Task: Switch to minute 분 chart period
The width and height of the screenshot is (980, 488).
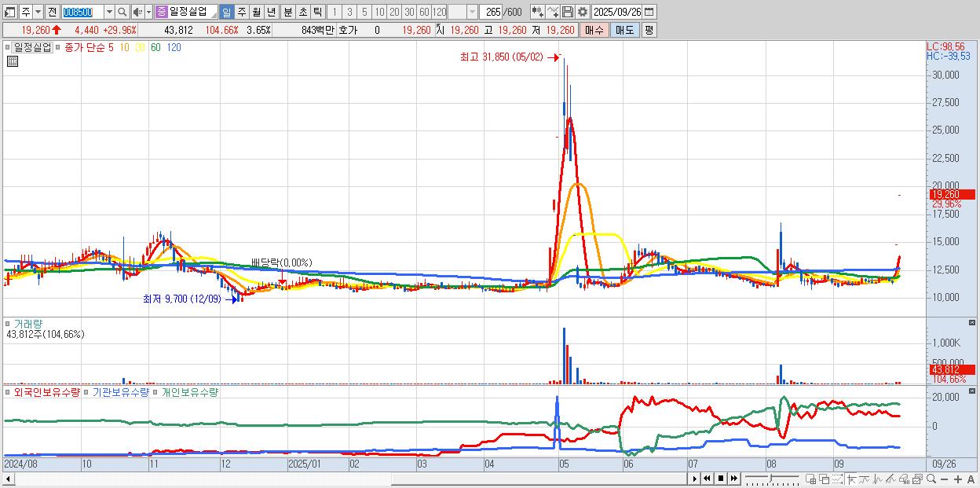Action: coord(287,12)
